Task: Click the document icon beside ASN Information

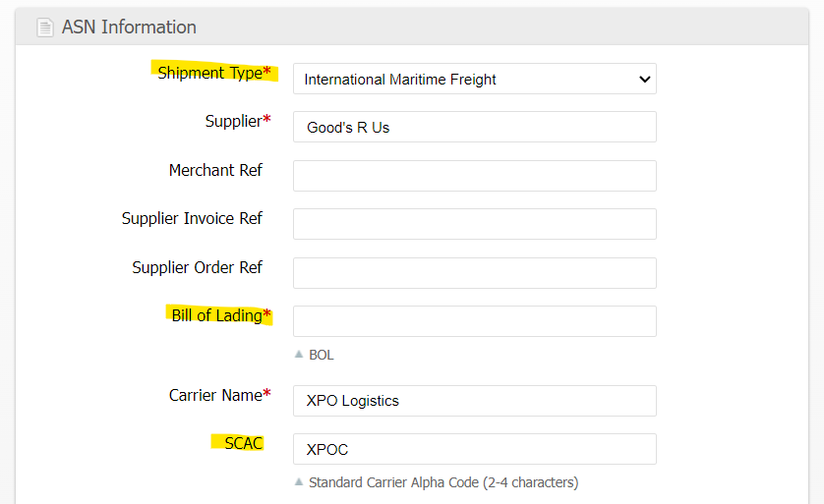Action: (45, 28)
